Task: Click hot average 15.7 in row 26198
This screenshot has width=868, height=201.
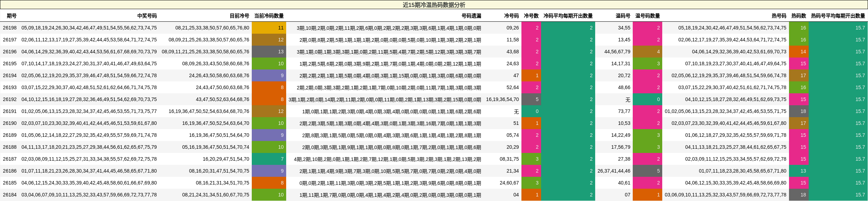Action: [838, 28]
